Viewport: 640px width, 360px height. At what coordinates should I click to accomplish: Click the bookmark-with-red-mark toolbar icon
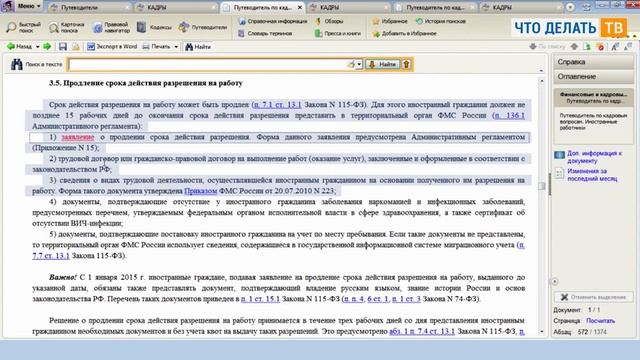[x=600, y=47]
